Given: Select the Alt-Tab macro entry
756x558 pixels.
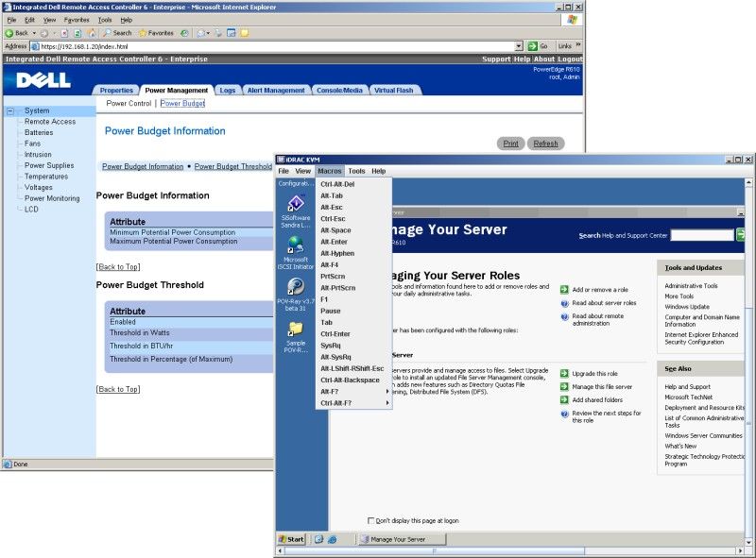Looking at the screenshot, I should pyautogui.click(x=353, y=195).
